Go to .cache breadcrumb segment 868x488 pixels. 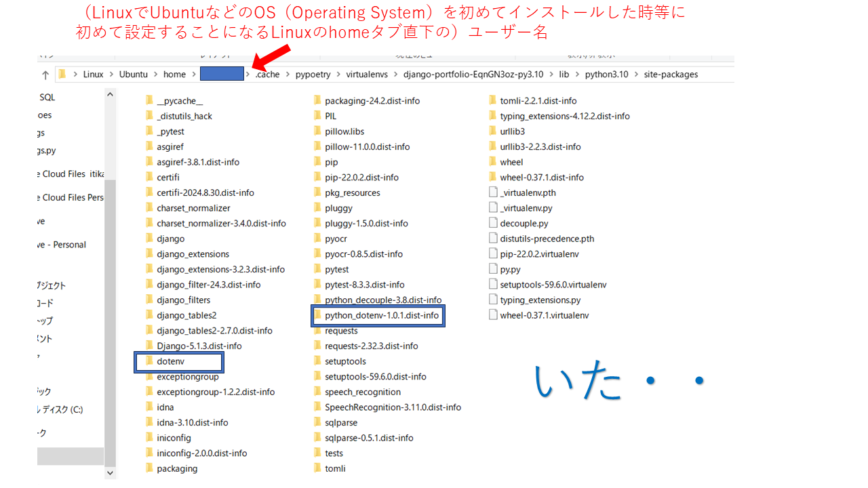coord(267,75)
